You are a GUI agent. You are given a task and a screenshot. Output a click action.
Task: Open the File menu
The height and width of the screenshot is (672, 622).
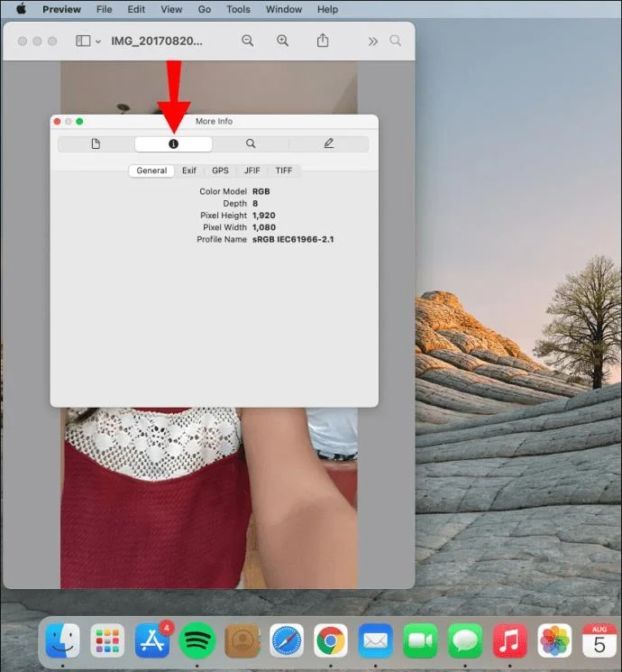[104, 9]
